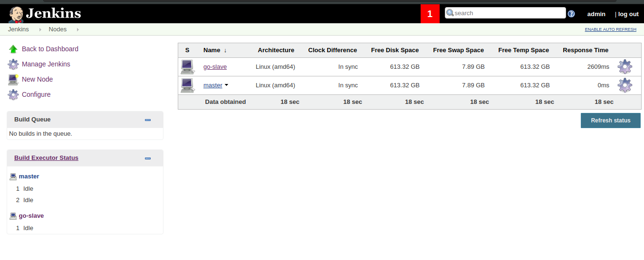Open master link in Build Executor Status
Screen dimensions: 644x260
tap(29, 176)
